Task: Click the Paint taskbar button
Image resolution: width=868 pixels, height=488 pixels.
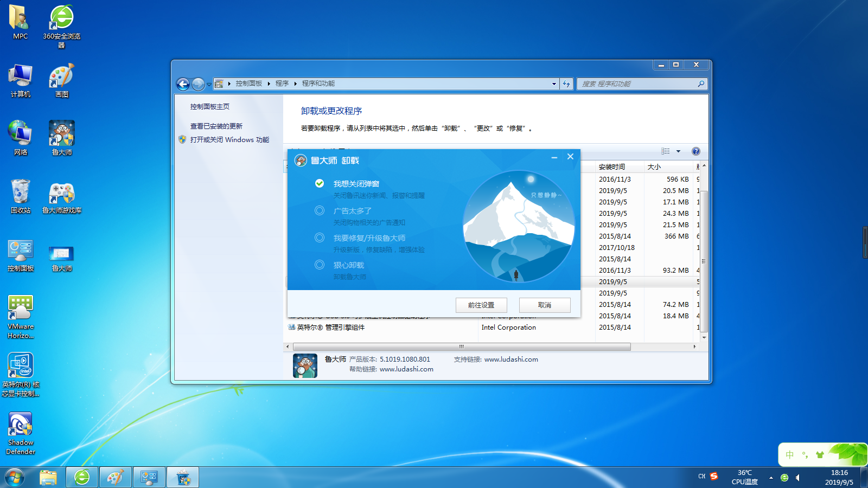Action: click(116, 477)
